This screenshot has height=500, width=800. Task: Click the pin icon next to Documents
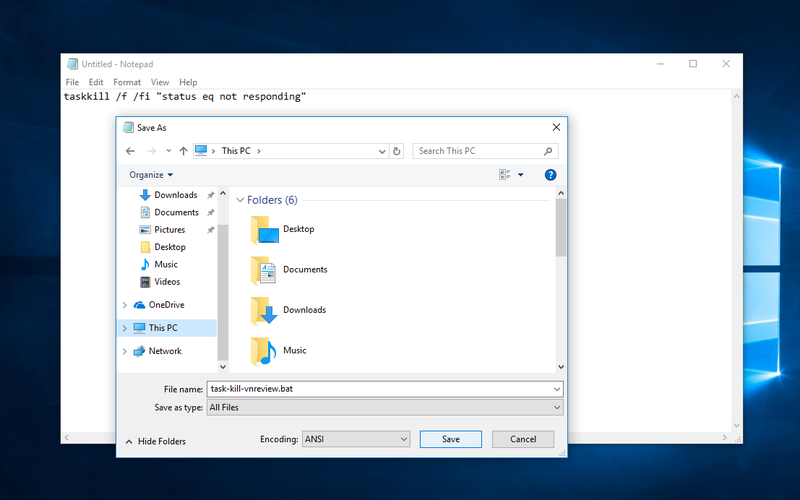(x=210, y=212)
